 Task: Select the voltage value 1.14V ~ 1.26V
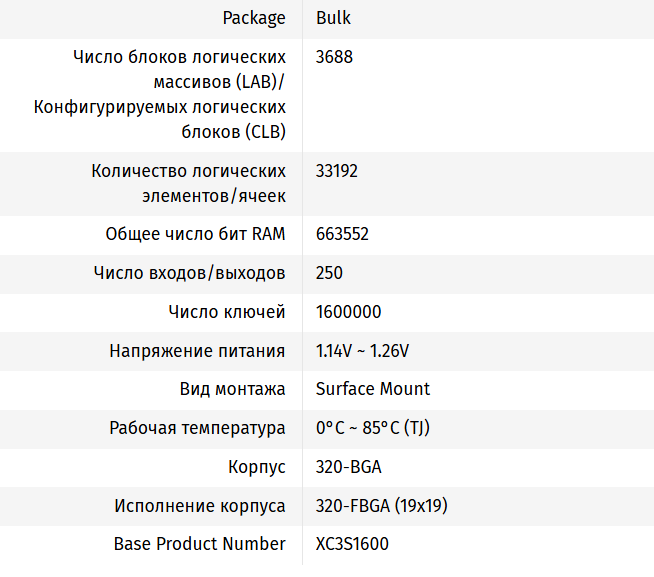point(362,351)
